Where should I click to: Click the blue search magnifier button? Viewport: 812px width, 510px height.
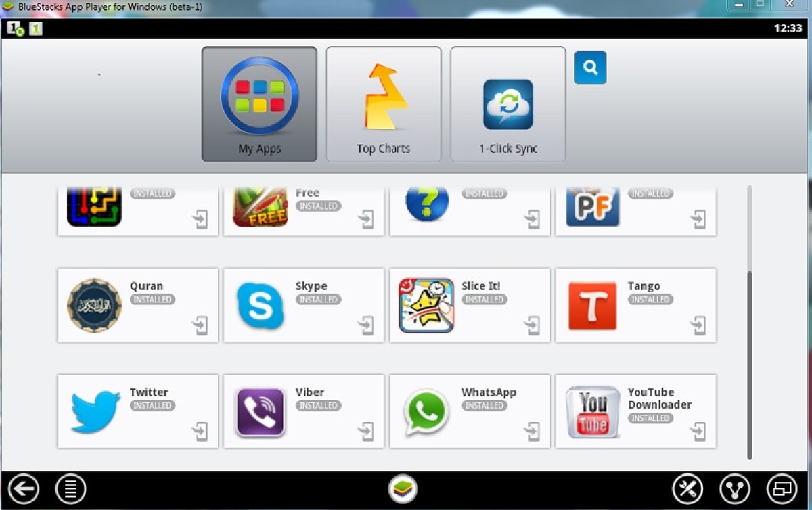pos(590,68)
